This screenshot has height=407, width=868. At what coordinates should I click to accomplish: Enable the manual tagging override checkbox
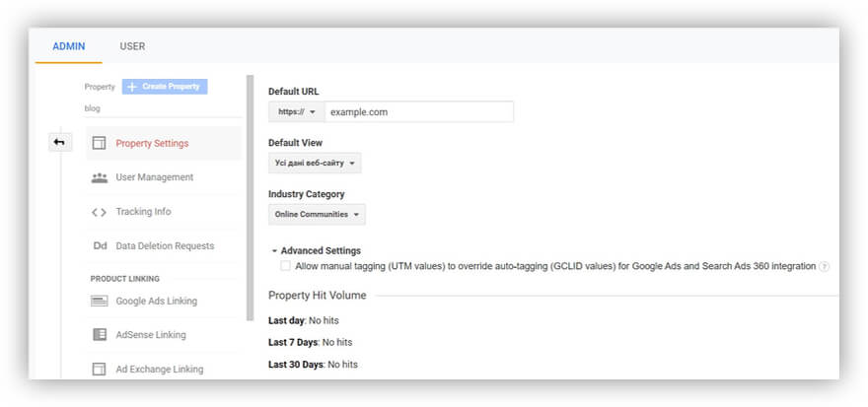click(x=285, y=266)
